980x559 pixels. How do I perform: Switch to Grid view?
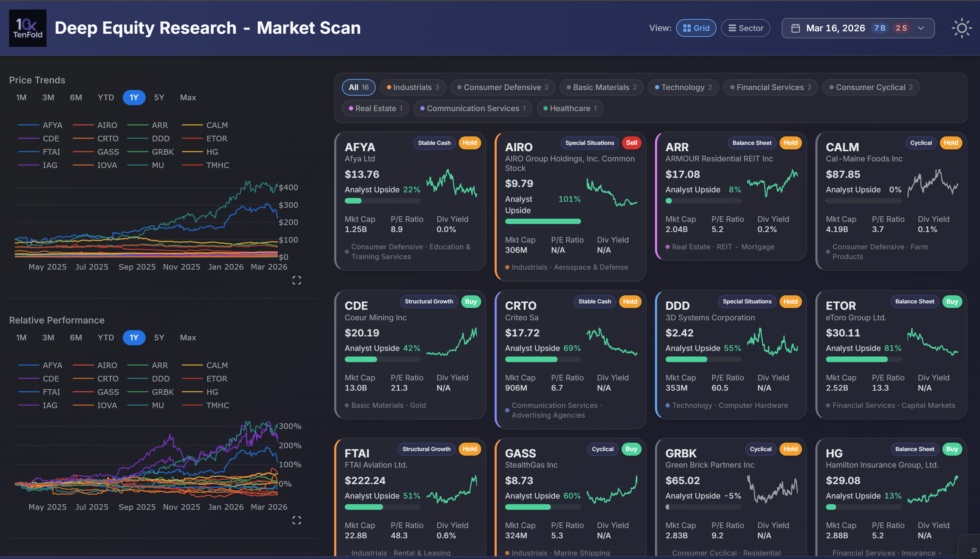[x=696, y=28]
